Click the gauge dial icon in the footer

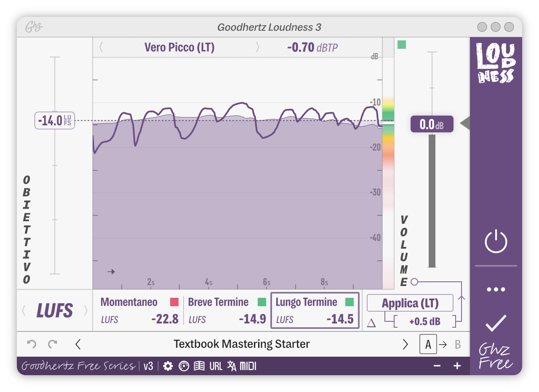point(184,366)
